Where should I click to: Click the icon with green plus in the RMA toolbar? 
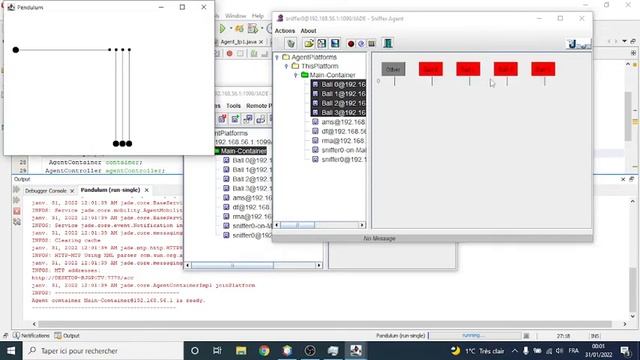(x=235, y=119)
